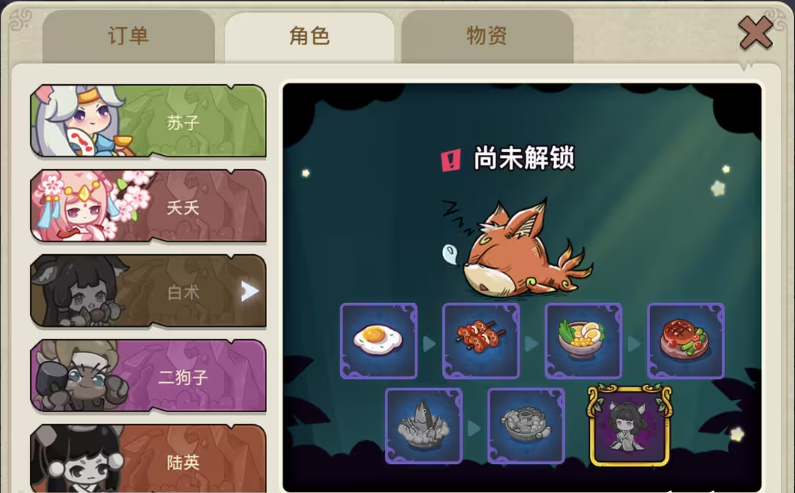
Task: Select the steak with vegetables dish icon
Action: point(686,341)
